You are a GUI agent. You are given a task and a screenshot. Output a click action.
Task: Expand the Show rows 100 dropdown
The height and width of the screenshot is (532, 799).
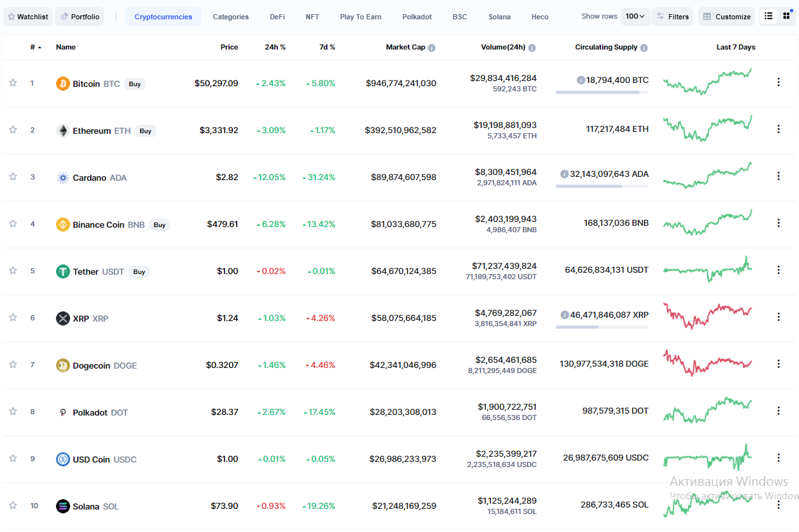point(635,17)
